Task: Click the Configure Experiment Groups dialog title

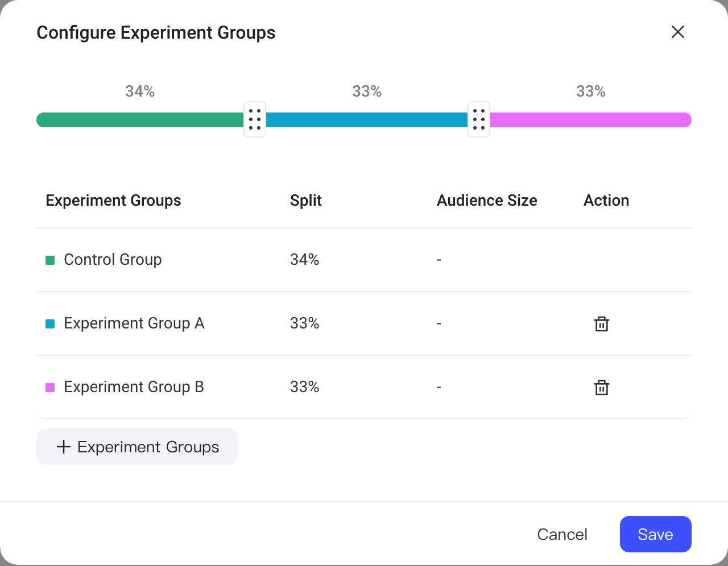Action: [x=156, y=32]
